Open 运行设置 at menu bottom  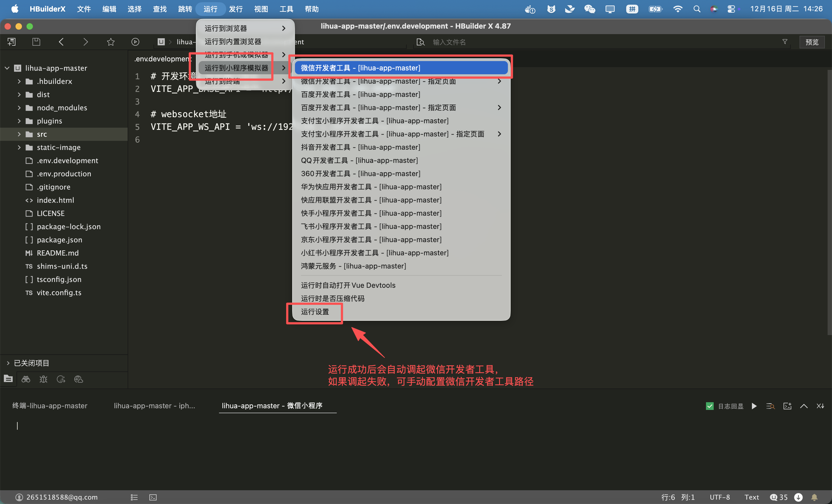[x=315, y=312]
